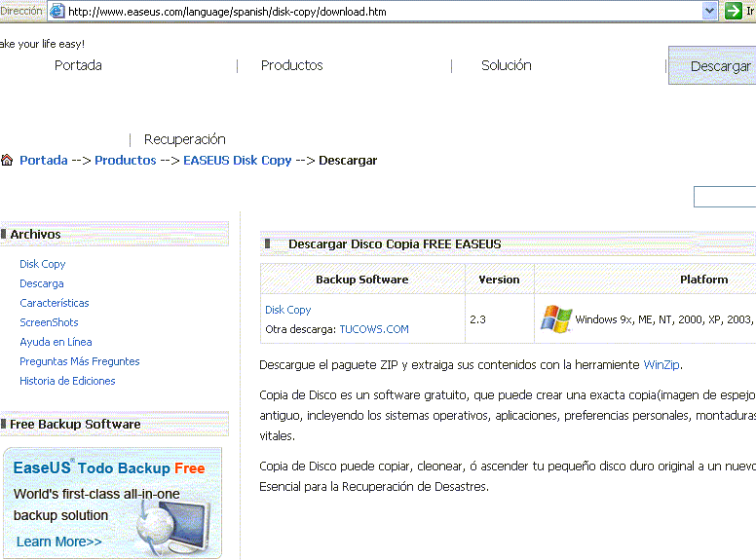Open the Ayuda en Línea sidebar link
The image size is (756, 560).
point(56,342)
